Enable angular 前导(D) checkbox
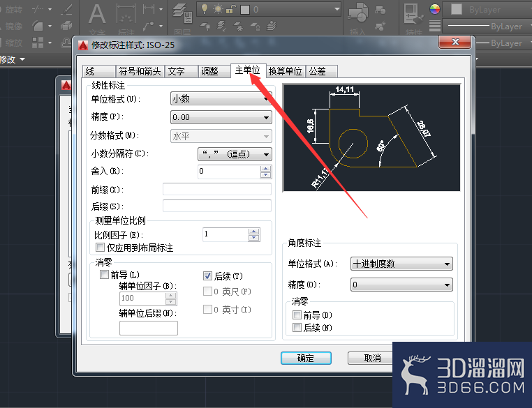 pos(297,315)
